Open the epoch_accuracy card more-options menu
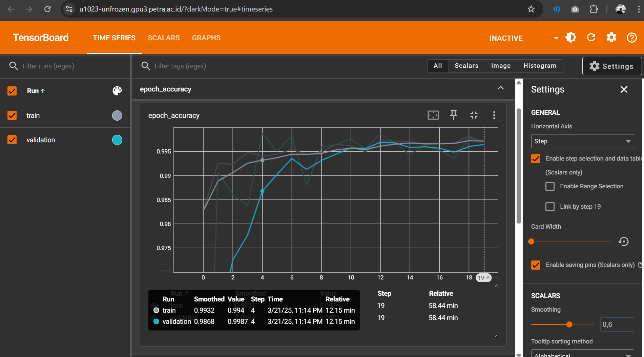Viewport: 644px width, 357px height. (494, 115)
